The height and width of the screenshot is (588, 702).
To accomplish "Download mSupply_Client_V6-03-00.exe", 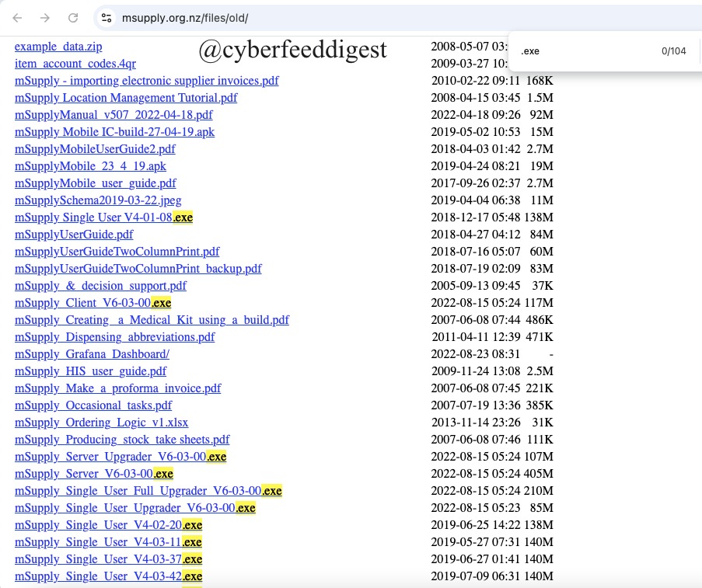I will [x=93, y=303].
